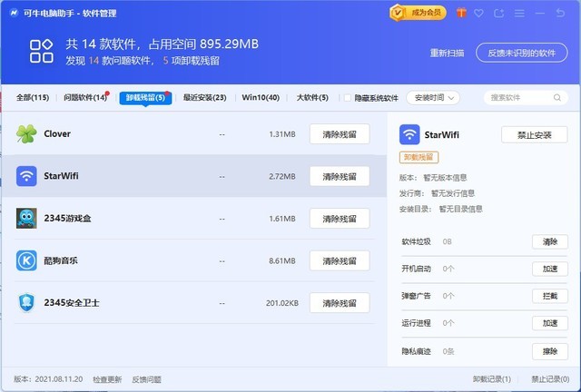Switch to the 全部(115) tab

pyautogui.click(x=33, y=97)
